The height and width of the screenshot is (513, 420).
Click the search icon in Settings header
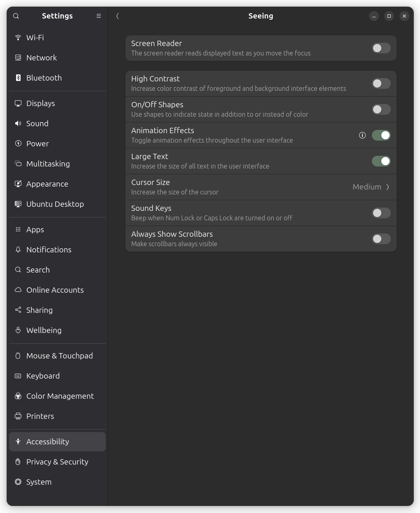pyautogui.click(x=16, y=16)
